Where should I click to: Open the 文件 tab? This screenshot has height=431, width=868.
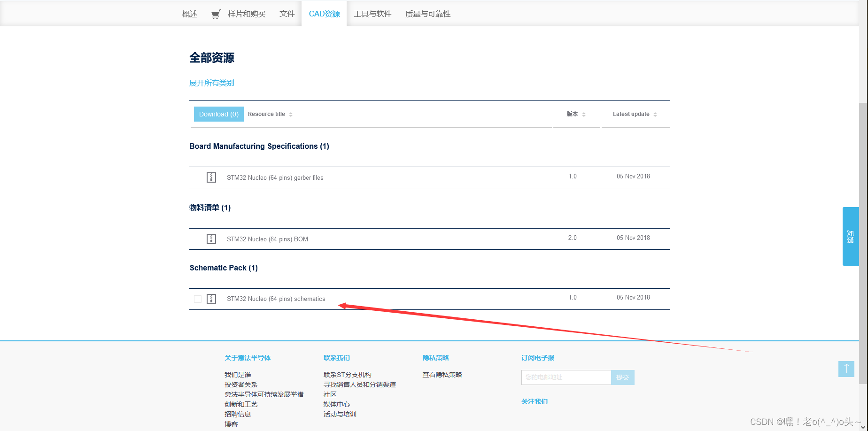[287, 14]
